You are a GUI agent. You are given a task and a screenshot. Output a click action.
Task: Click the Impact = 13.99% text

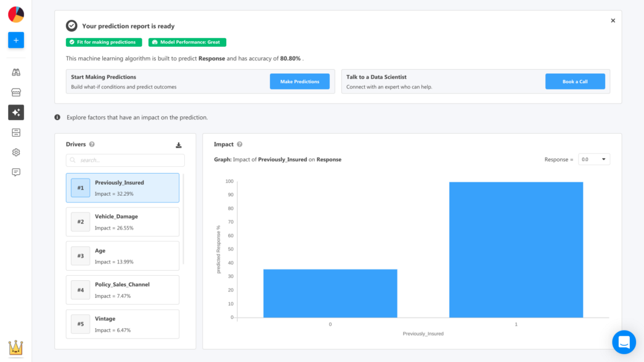(114, 262)
